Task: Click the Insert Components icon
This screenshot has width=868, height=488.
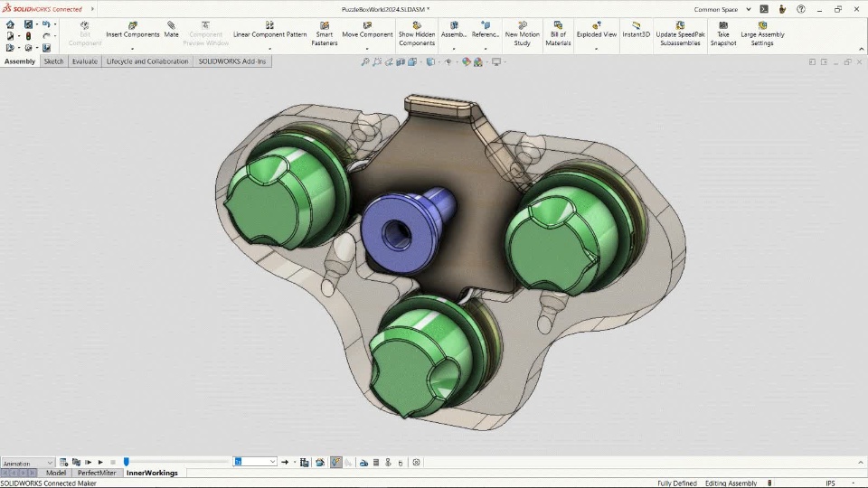Action: 133,25
